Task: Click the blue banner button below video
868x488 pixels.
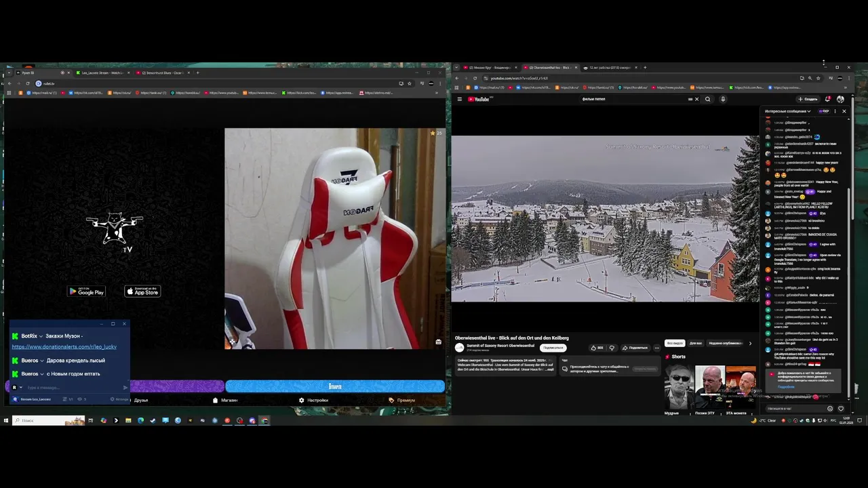Action: pos(335,386)
